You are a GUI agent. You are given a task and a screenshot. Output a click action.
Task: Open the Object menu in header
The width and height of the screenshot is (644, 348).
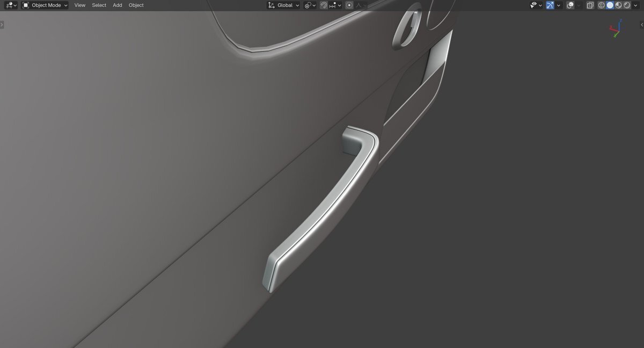coord(136,5)
